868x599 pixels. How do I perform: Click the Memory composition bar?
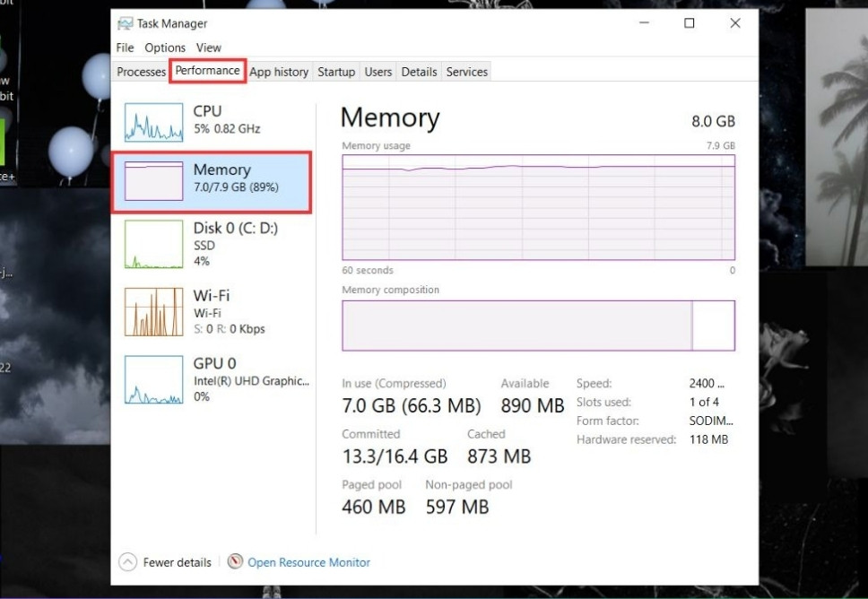[538, 326]
